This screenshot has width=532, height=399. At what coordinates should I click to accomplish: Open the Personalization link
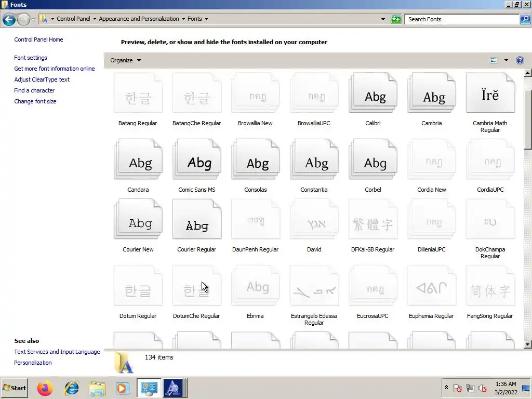point(33,363)
